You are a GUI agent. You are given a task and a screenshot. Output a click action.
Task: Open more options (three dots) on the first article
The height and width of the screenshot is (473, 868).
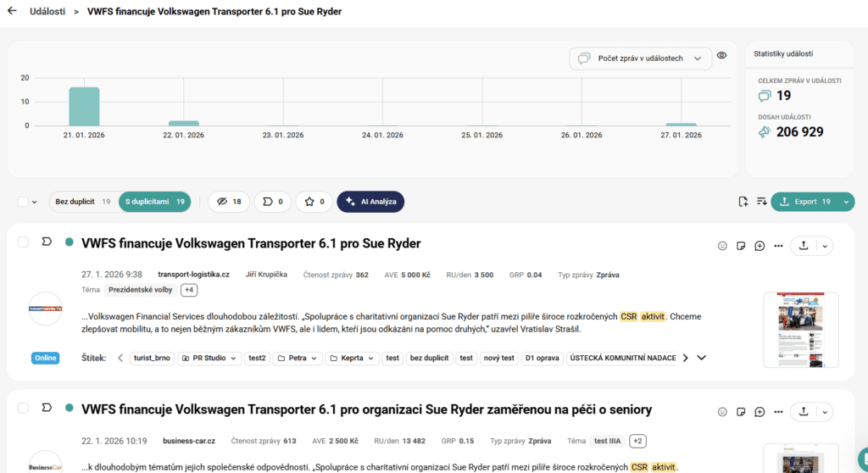point(778,246)
